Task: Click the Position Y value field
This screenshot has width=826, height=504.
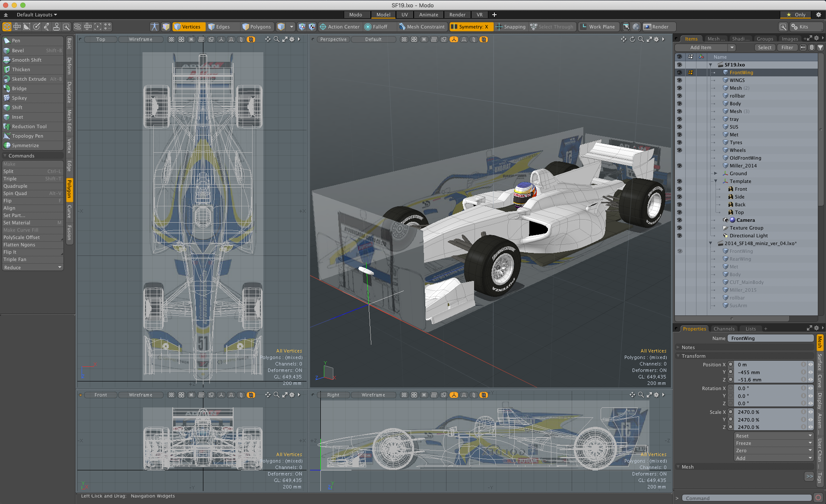Action: tap(768, 372)
